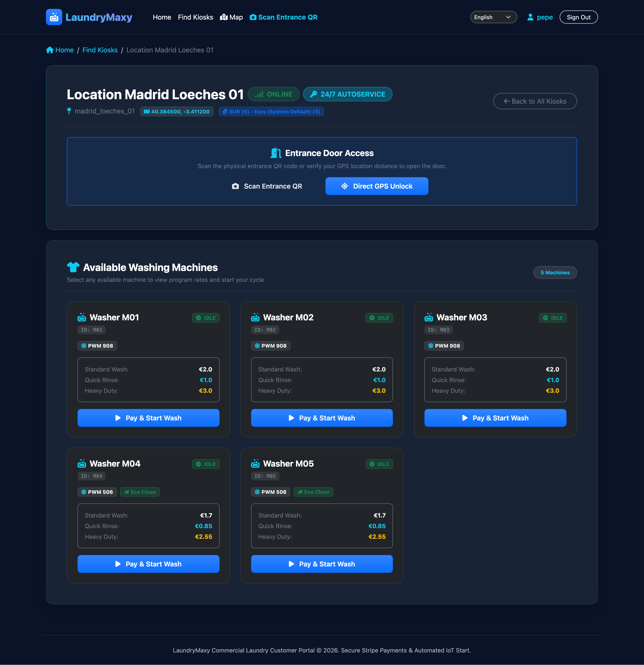Click the IDLE status badge on Washer M01
644x665 pixels.
206,318
